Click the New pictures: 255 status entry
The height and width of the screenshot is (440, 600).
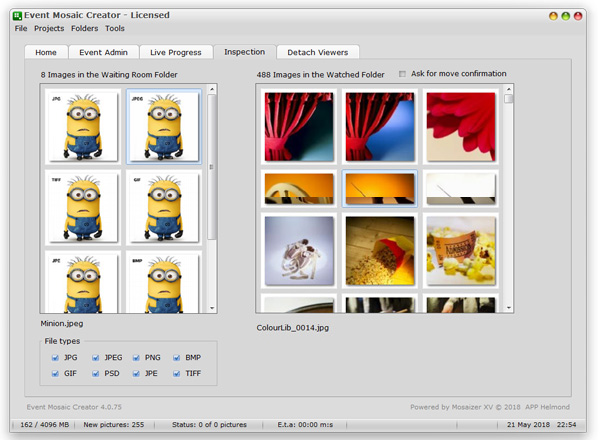[114, 425]
